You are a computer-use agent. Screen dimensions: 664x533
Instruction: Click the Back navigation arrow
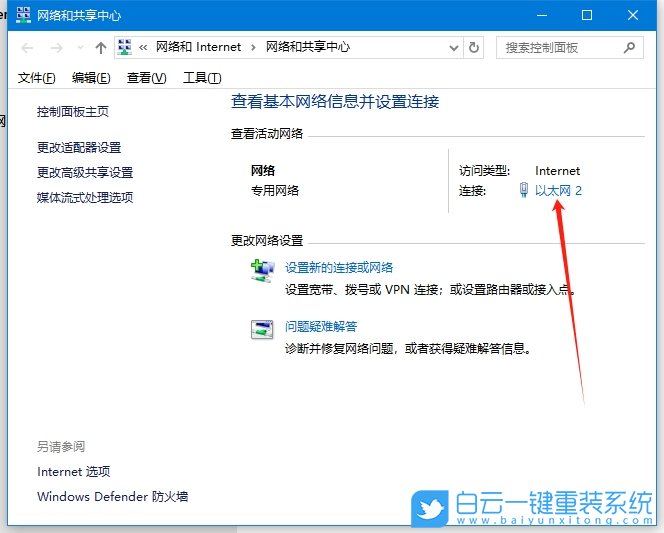(x=27, y=48)
